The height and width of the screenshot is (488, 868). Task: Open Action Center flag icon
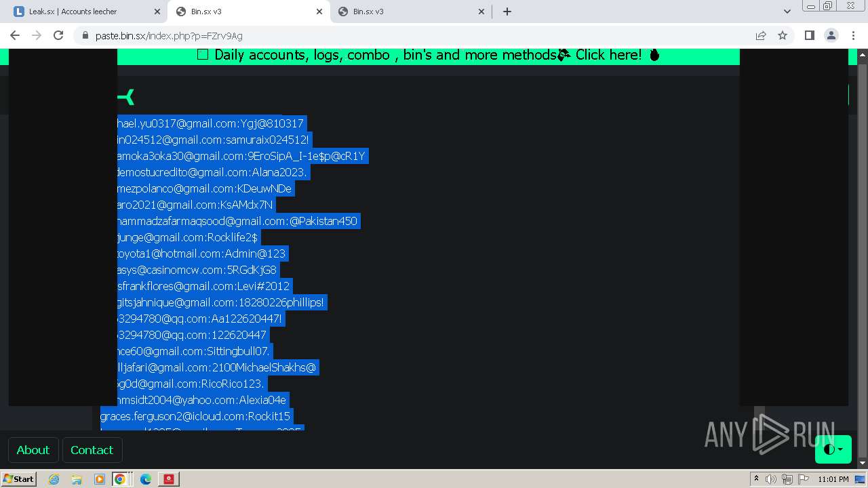[x=804, y=479]
